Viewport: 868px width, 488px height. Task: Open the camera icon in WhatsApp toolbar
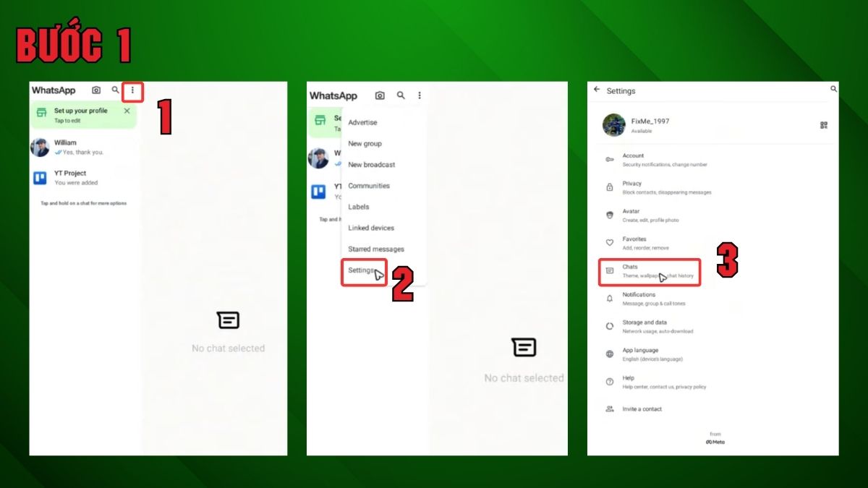[97, 90]
